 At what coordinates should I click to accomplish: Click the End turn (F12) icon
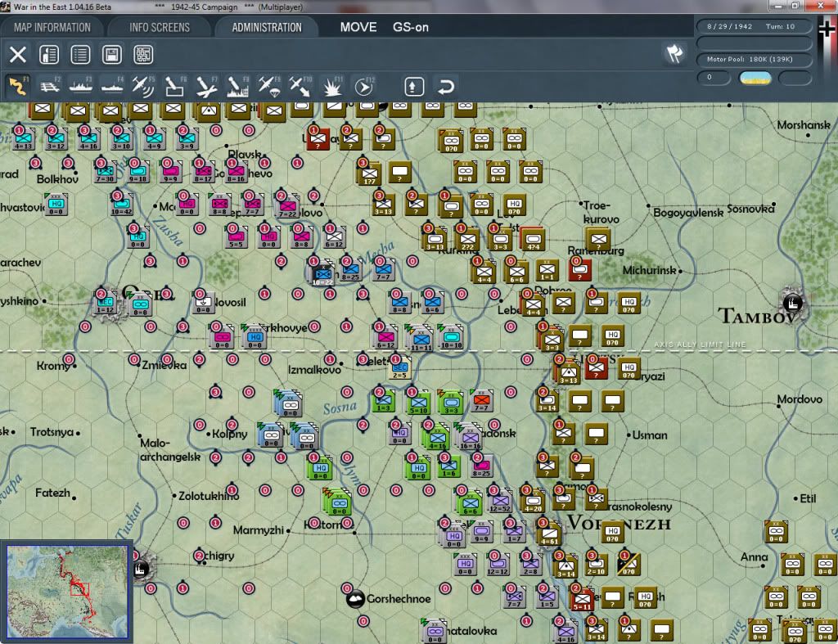click(364, 86)
